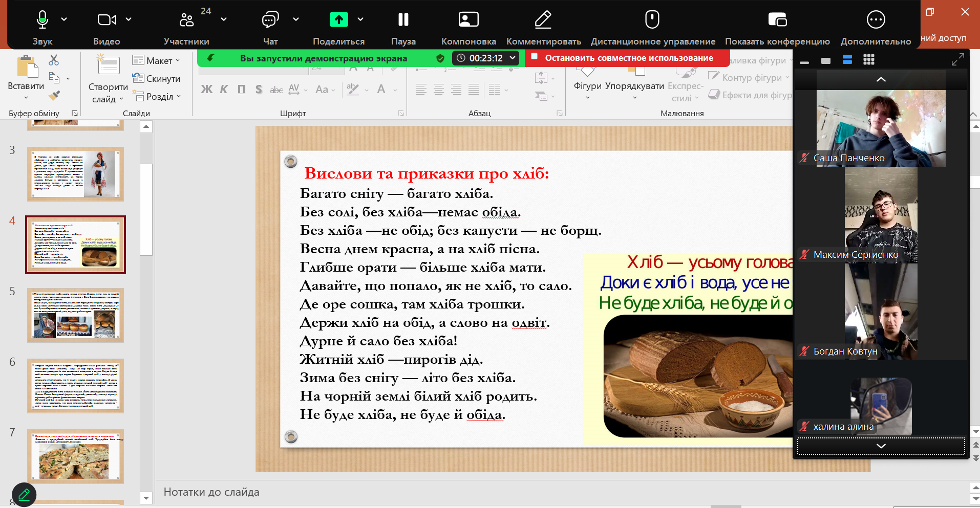The width and height of the screenshot is (980, 508).
Task: Toggle camera with the Видео icon
Action: point(106,20)
